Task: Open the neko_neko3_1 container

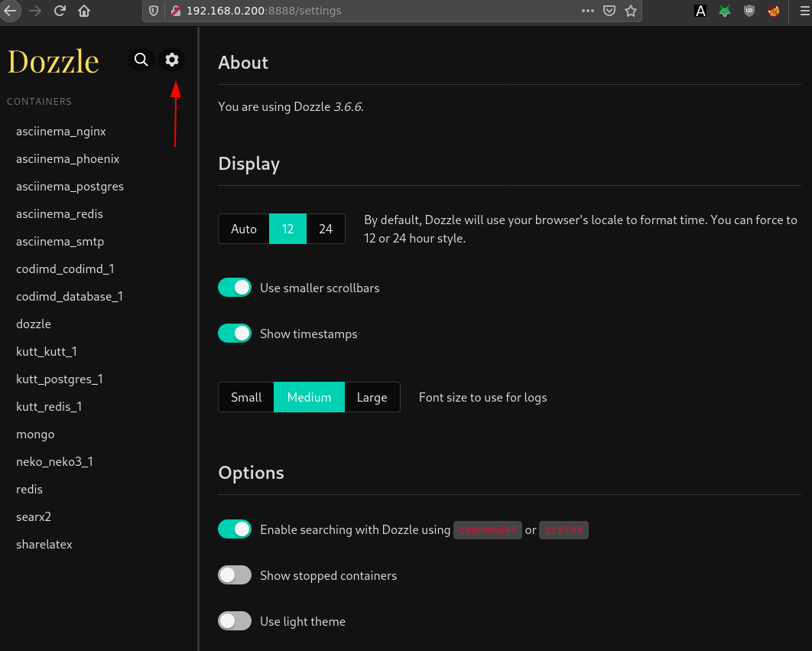Action: (x=55, y=462)
